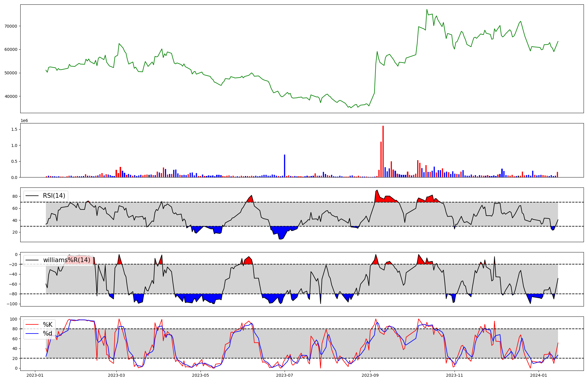Click the tallest red volume bar
Screen dimensions: 588x382
click(x=383, y=152)
